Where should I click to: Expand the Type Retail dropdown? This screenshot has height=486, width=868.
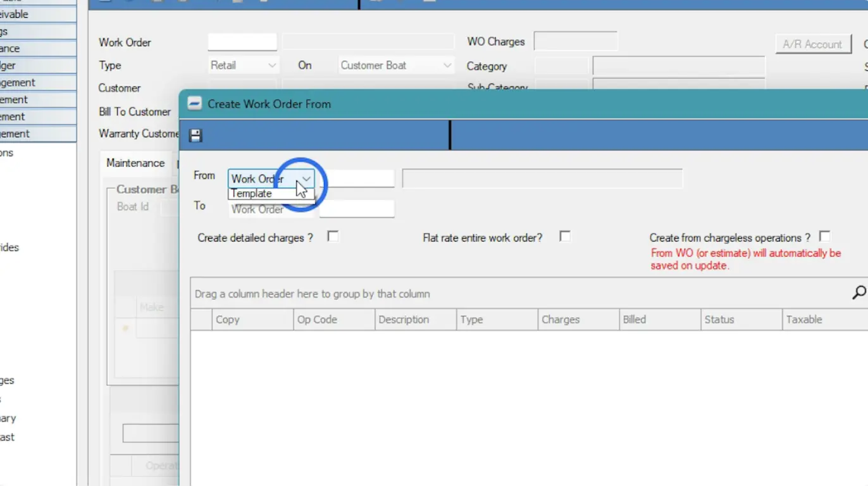(x=272, y=65)
